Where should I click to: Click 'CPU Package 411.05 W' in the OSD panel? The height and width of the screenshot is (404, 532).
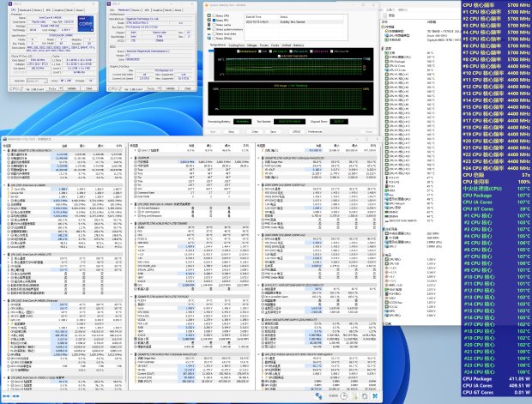(496, 378)
